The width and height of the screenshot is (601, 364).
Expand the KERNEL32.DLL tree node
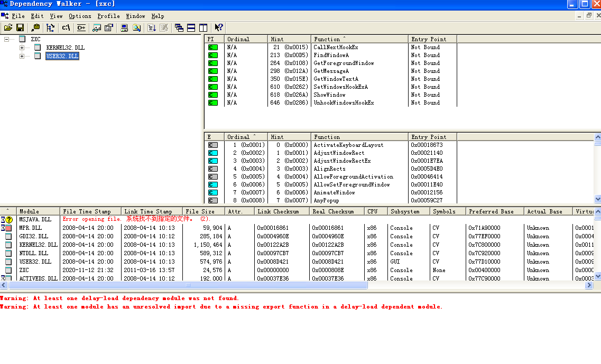[22, 48]
